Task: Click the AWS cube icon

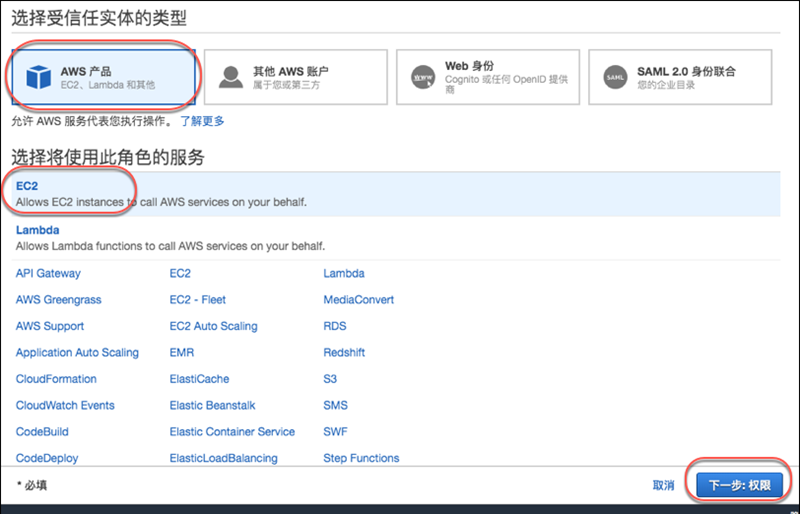Action: tap(38, 77)
